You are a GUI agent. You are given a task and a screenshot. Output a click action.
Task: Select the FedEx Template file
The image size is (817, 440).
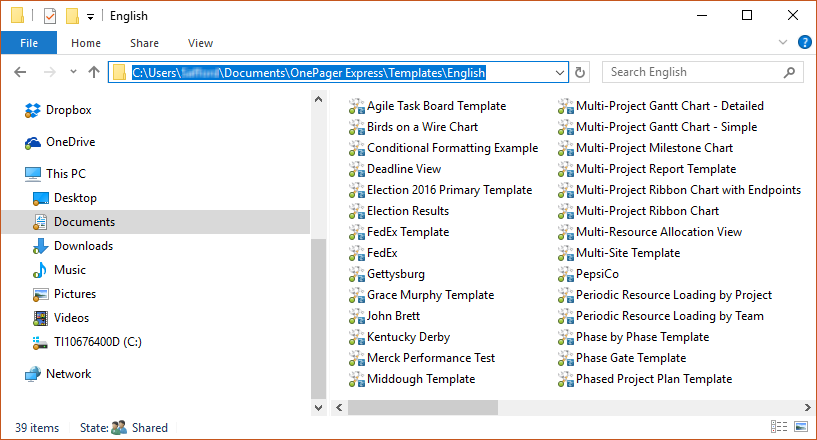[x=399, y=232]
